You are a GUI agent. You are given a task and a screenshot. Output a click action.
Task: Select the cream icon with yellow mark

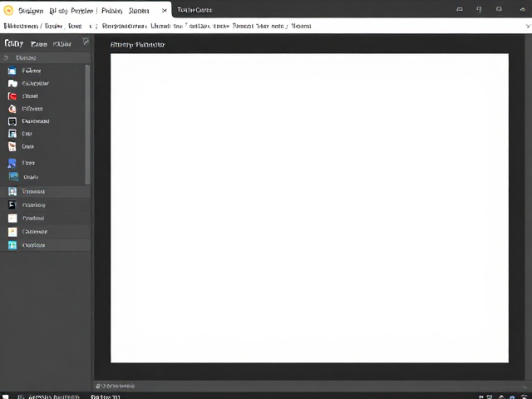[45, 232]
